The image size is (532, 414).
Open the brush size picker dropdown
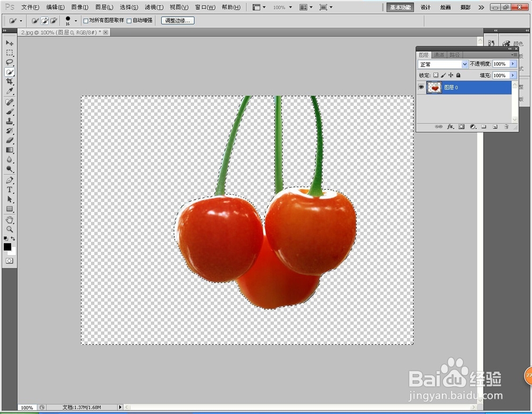coord(76,21)
